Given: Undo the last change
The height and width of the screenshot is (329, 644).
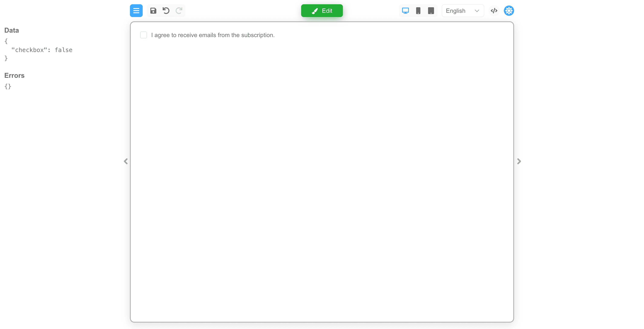Looking at the screenshot, I should click(x=166, y=11).
